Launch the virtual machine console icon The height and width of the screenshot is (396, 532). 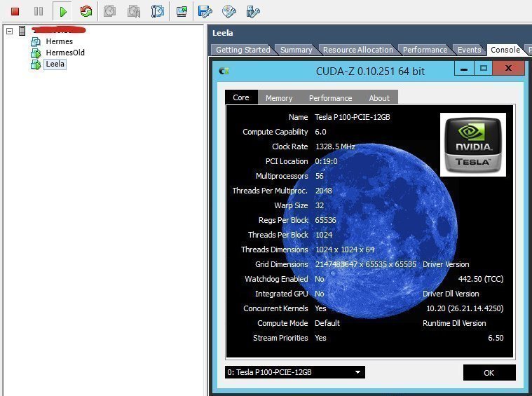point(182,12)
